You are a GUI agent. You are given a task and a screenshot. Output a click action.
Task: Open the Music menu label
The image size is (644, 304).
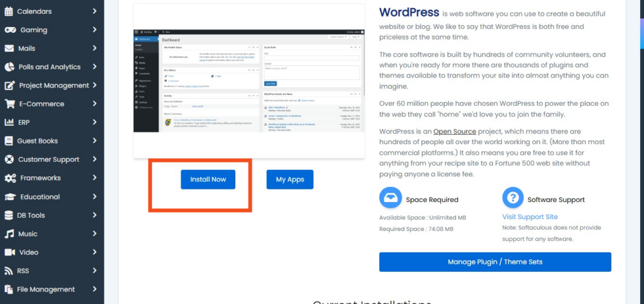28,234
